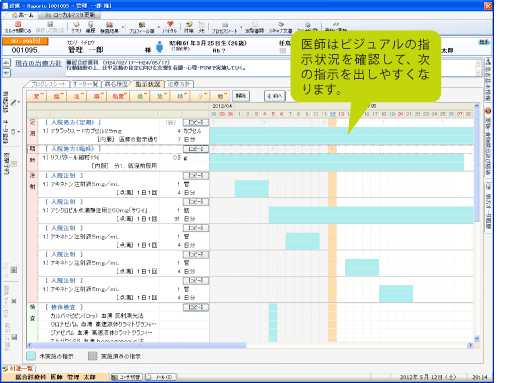Toggle the green 検 examination filter
The image size is (530, 383).
coord(140,96)
